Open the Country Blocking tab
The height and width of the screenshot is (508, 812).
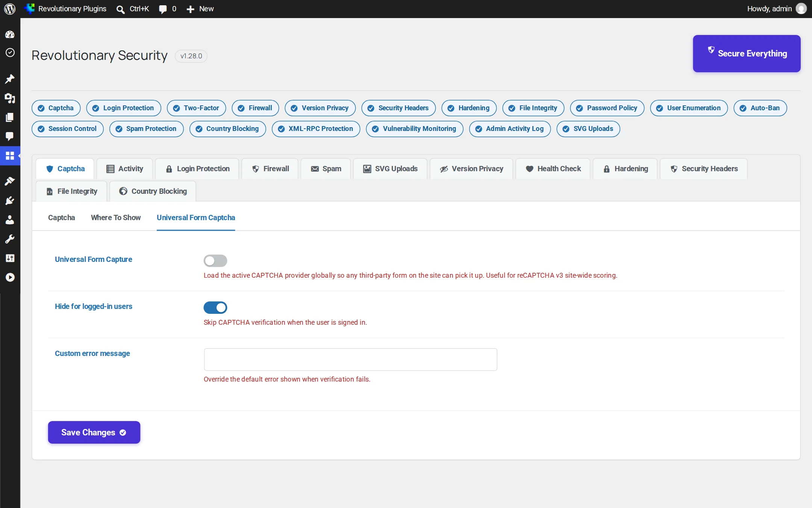point(153,191)
